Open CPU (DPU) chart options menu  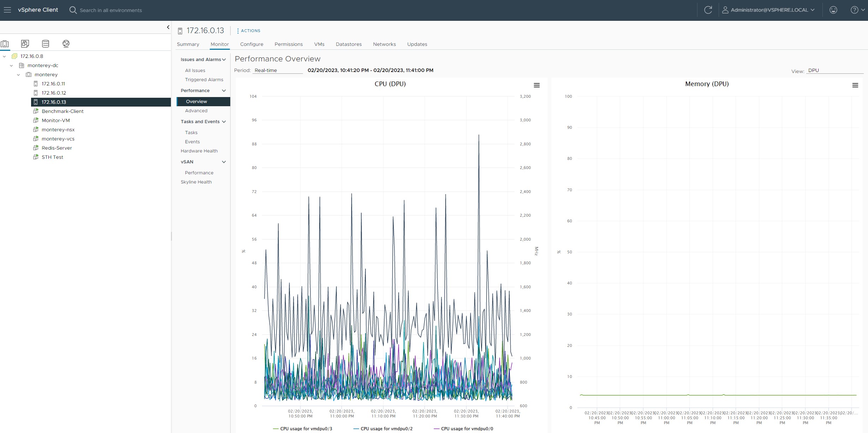(x=537, y=85)
